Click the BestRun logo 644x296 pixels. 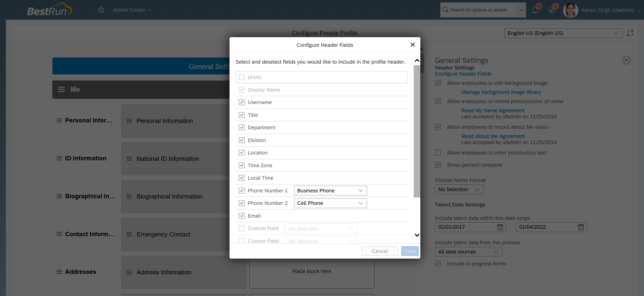49,10
